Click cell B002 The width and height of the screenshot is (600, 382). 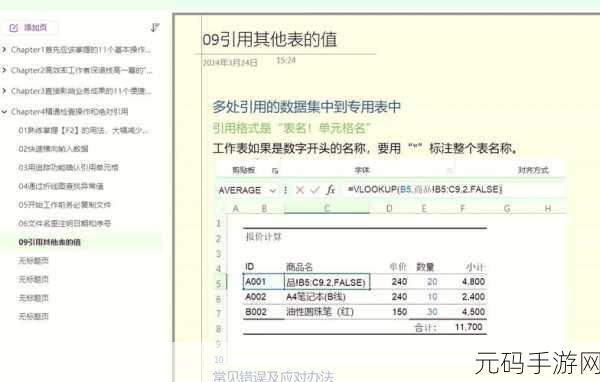pyautogui.click(x=256, y=312)
